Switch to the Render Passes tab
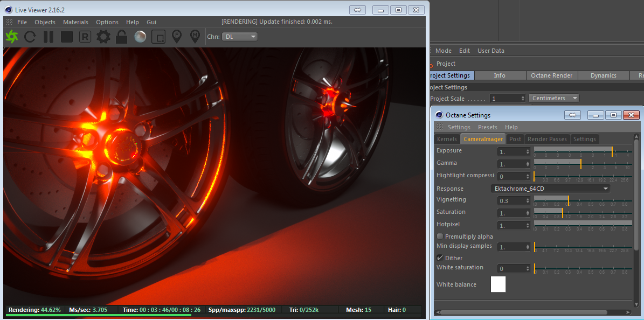The image size is (644, 320). 547,139
